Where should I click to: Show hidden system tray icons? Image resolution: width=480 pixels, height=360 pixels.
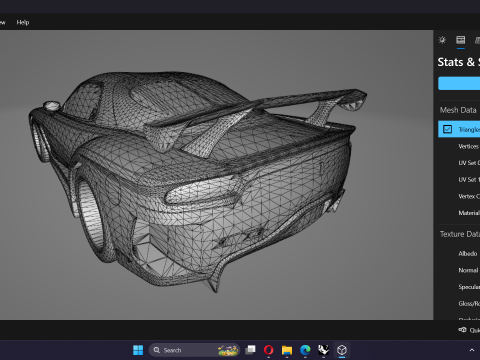[472, 350]
